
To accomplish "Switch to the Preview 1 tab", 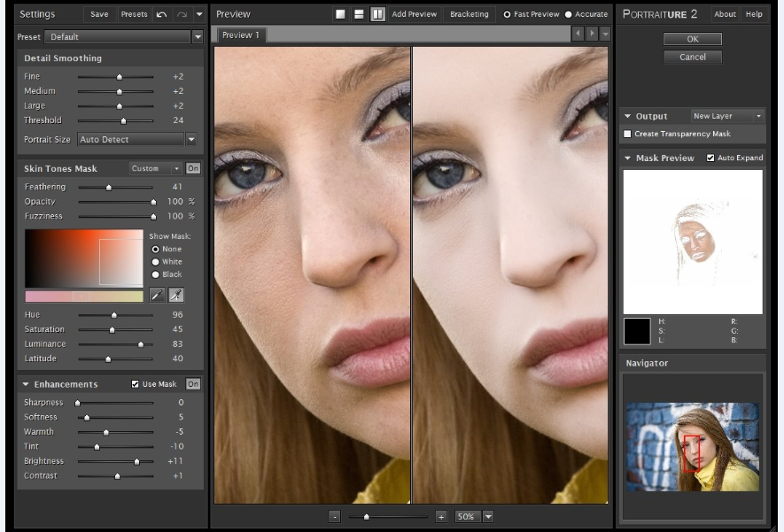I will point(241,35).
